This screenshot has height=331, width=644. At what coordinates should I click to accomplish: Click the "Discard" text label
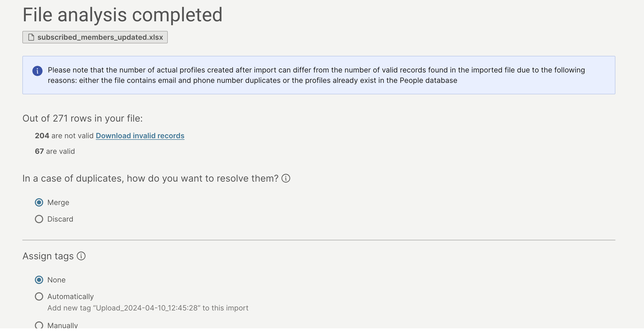click(60, 219)
